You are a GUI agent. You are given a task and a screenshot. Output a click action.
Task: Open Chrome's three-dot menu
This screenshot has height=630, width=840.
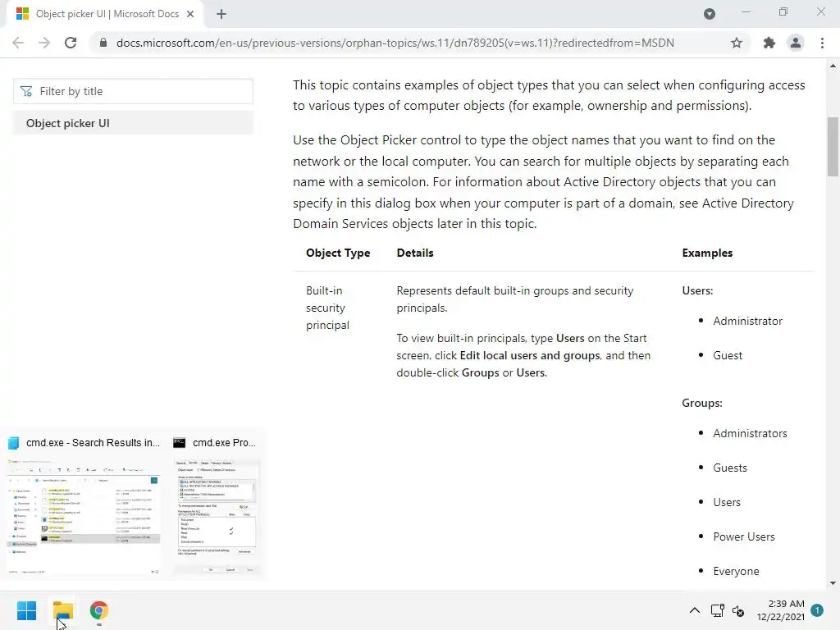point(822,43)
